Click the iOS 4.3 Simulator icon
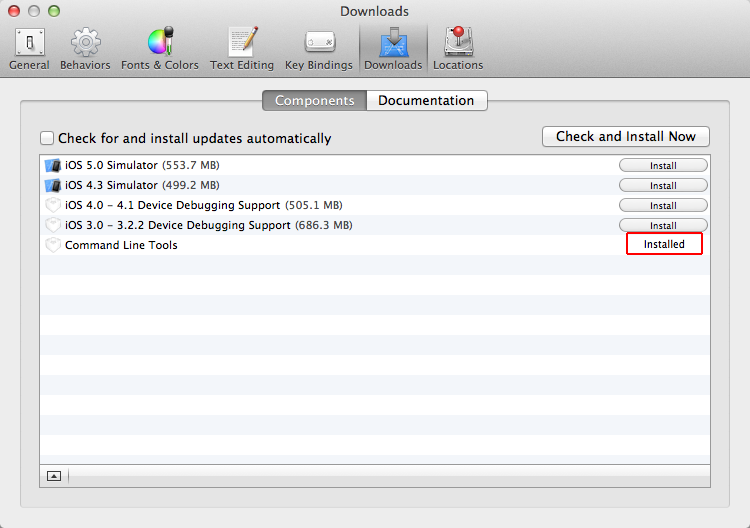Viewport: 750px width, 528px height. 53,186
